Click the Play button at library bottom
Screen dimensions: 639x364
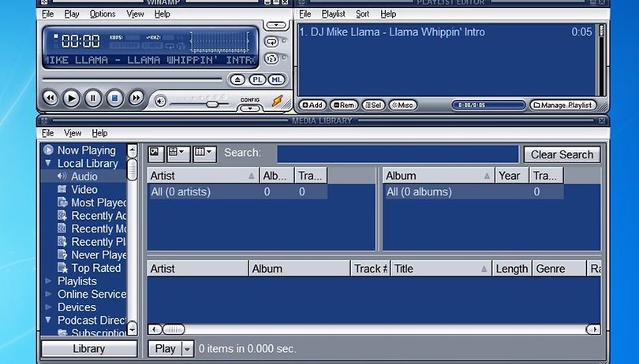pyautogui.click(x=165, y=349)
